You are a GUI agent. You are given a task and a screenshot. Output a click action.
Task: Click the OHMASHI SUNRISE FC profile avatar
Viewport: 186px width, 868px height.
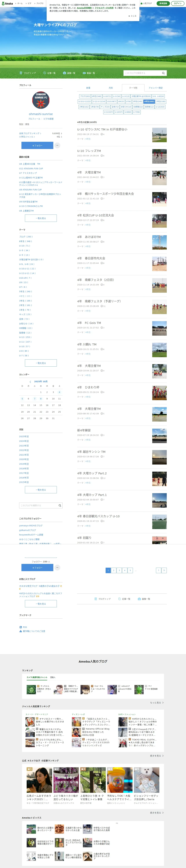coord(41,100)
